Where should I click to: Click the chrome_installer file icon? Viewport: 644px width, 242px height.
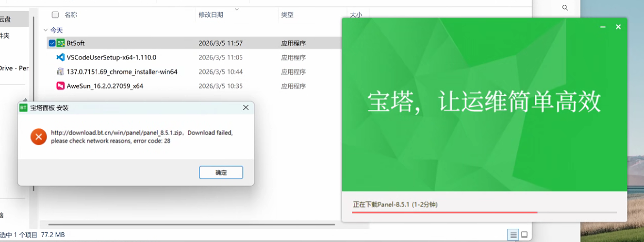coord(61,71)
